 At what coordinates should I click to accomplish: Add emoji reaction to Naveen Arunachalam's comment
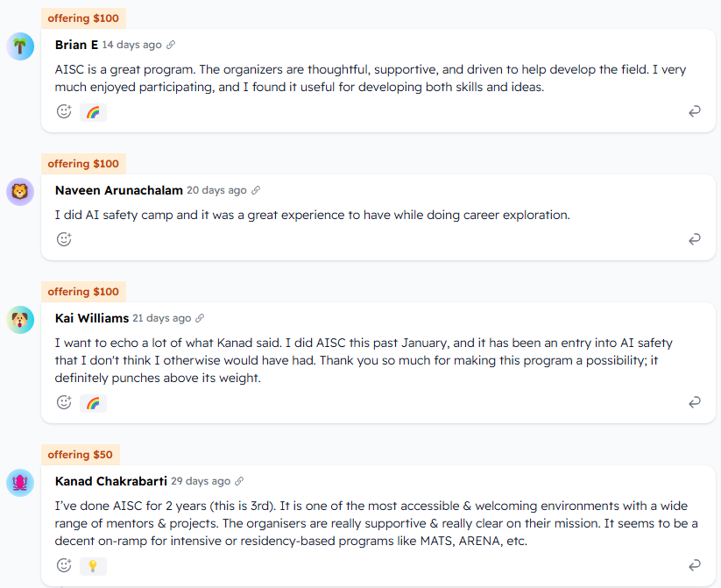pos(64,239)
